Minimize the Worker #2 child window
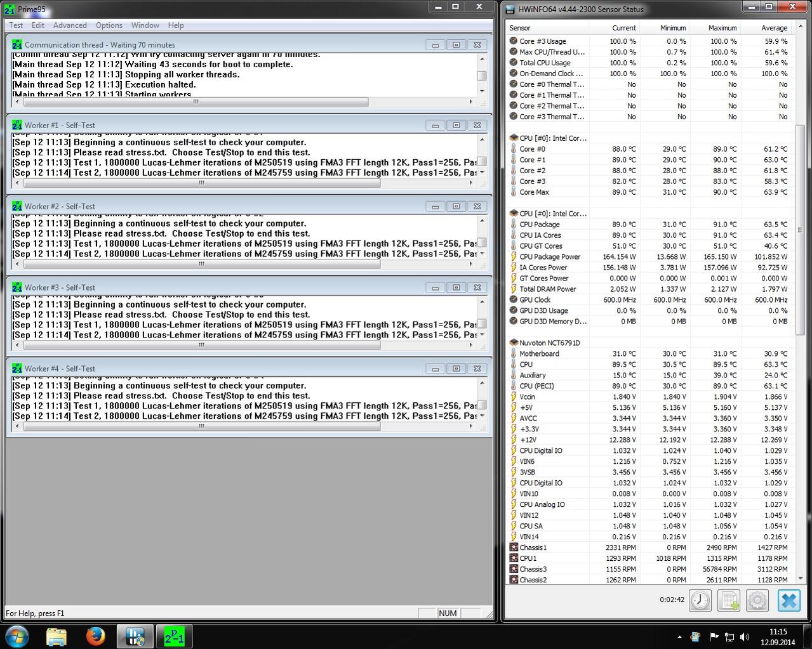812x649 pixels. tap(436, 207)
